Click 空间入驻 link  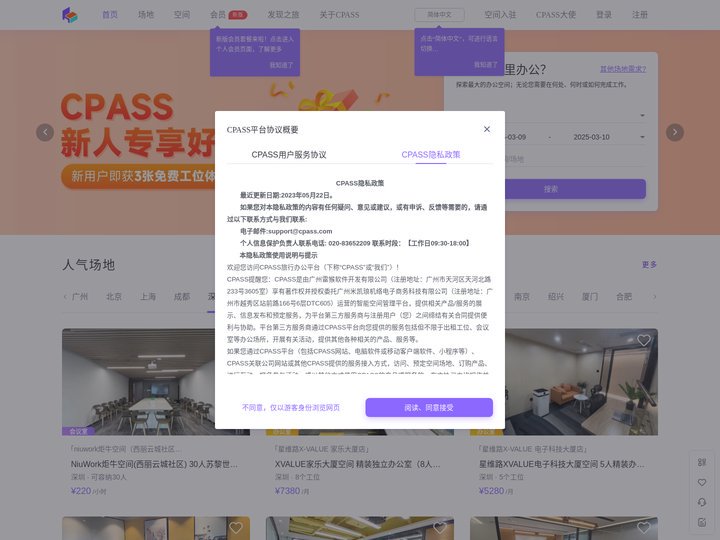pos(500,15)
